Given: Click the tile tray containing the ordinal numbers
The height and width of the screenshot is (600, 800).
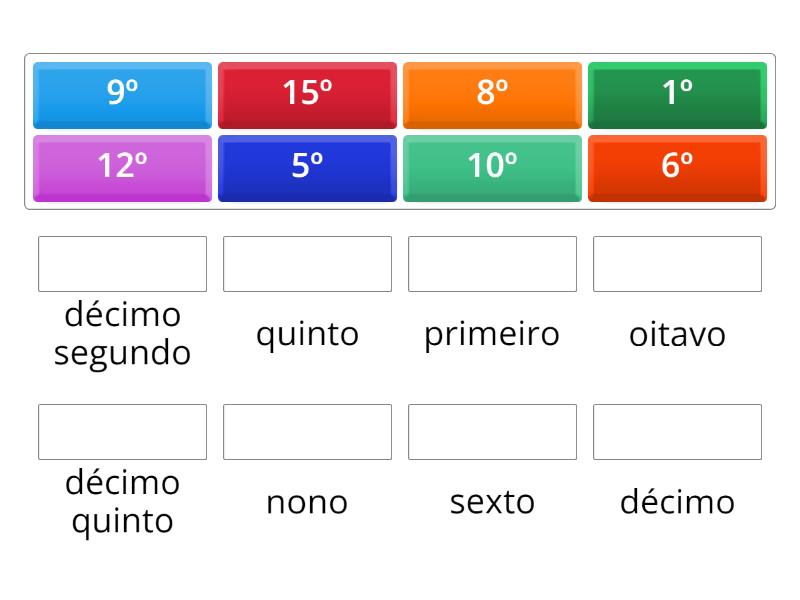Looking at the screenshot, I should click(x=400, y=130).
